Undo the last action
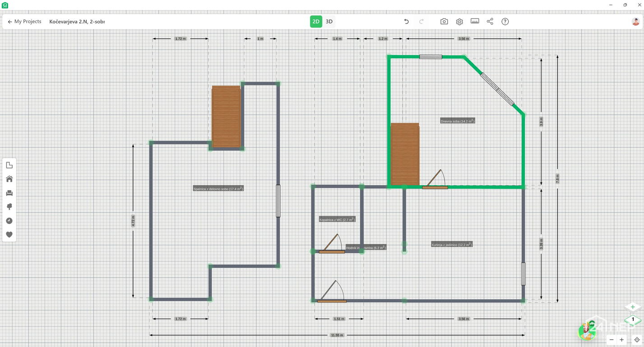 tap(406, 22)
